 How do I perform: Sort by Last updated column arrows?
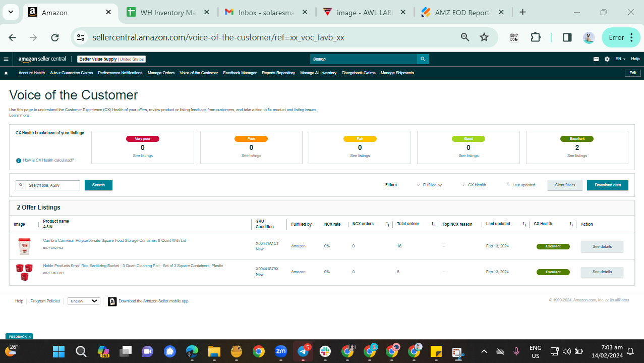[x=524, y=224]
